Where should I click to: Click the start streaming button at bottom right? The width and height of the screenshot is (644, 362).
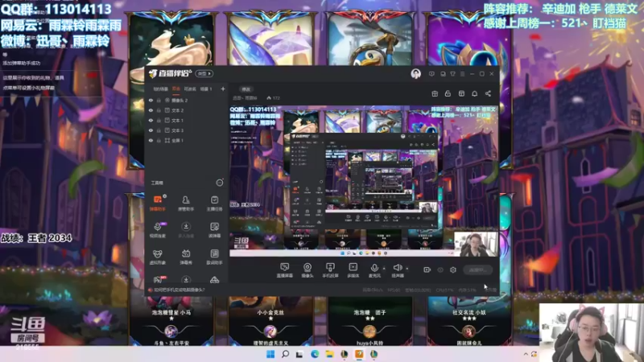pos(477,269)
